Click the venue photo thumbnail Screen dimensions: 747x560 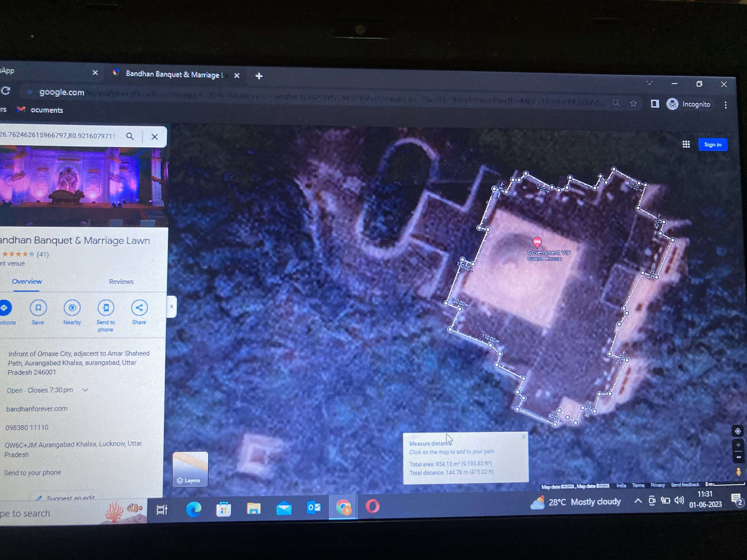tap(82, 186)
